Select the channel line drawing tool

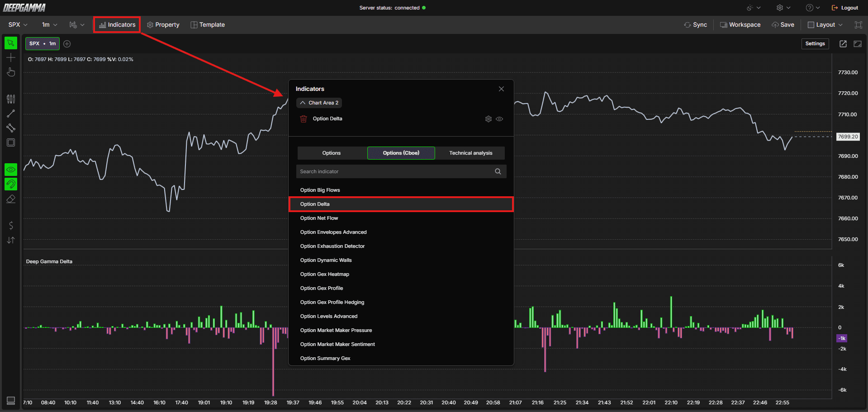click(11, 128)
